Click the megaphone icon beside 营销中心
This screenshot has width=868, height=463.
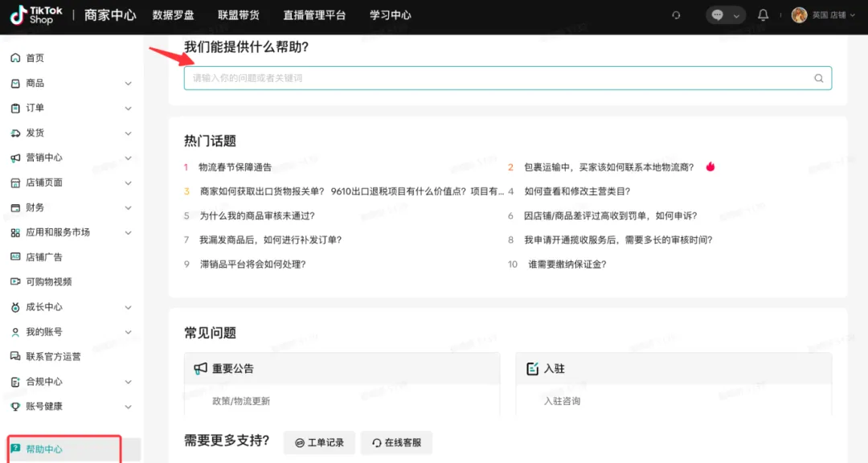(x=15, y=158)
